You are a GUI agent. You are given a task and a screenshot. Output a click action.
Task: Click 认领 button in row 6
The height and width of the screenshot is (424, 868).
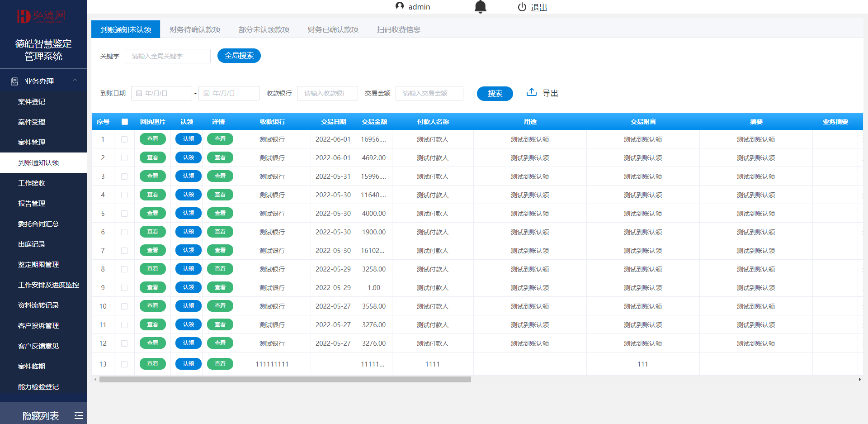tap(189, 232)
